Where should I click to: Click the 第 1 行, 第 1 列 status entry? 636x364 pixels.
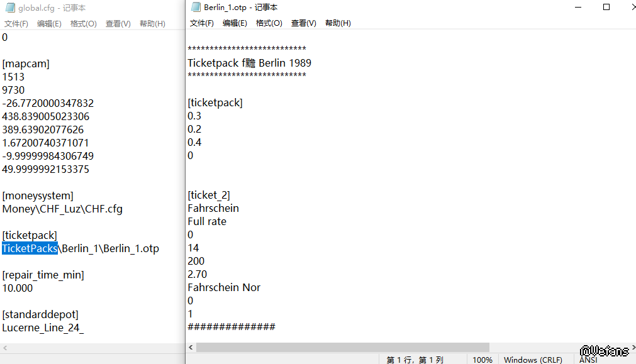415,360
